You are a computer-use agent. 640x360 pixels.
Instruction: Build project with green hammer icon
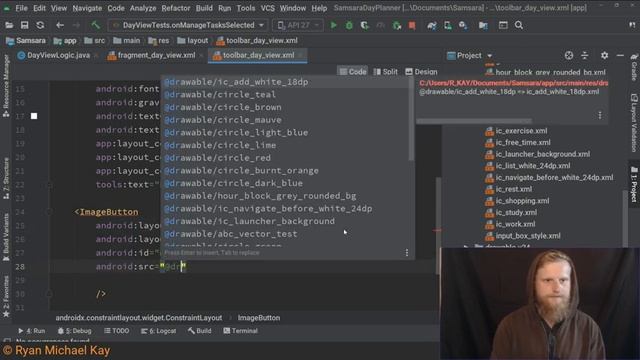point(96,25)
